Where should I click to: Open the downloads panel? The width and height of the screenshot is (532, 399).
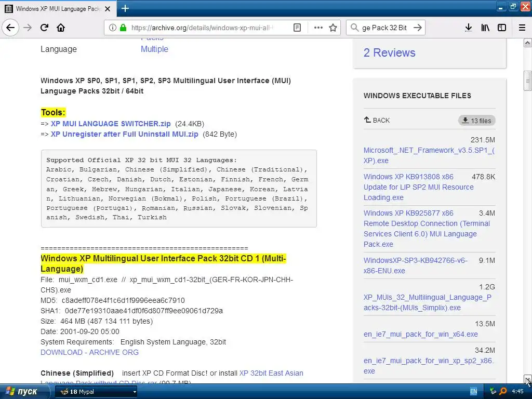pos(469,28)
